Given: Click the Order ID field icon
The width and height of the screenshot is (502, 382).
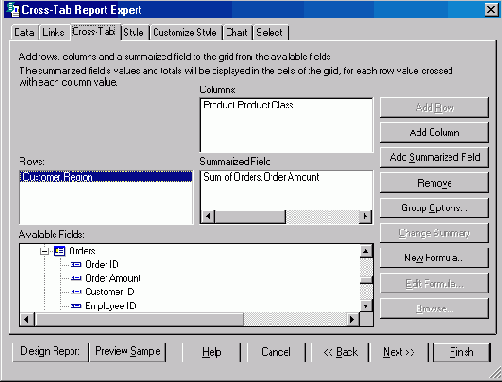Looking at the screenshot, I should pos(76,264).
